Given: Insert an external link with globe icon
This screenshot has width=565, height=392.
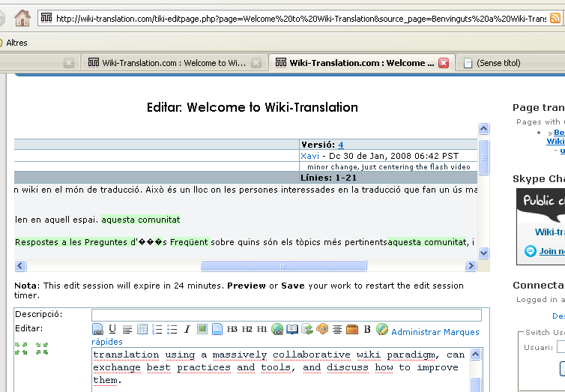Looking at the screenshot, I should point(277,329).
